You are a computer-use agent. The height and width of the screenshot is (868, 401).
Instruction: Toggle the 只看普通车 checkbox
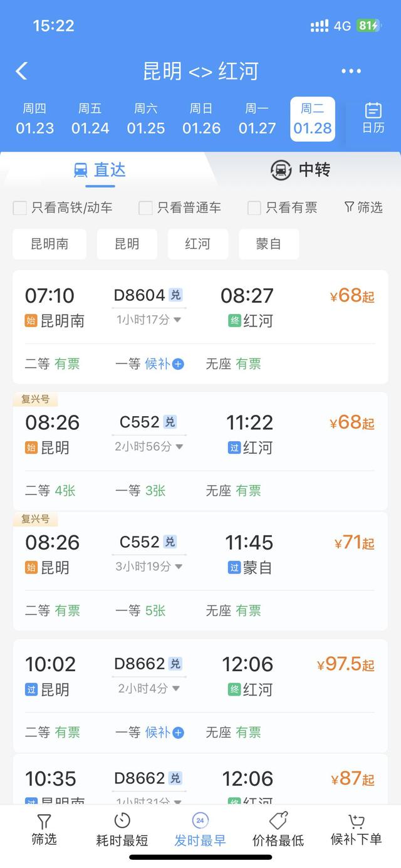[145, 207]
